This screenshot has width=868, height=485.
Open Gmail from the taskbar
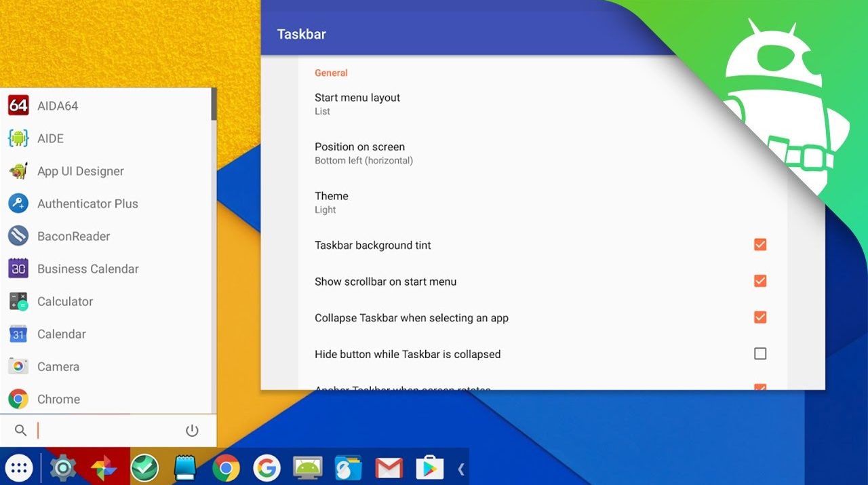(x=389, y=467)
